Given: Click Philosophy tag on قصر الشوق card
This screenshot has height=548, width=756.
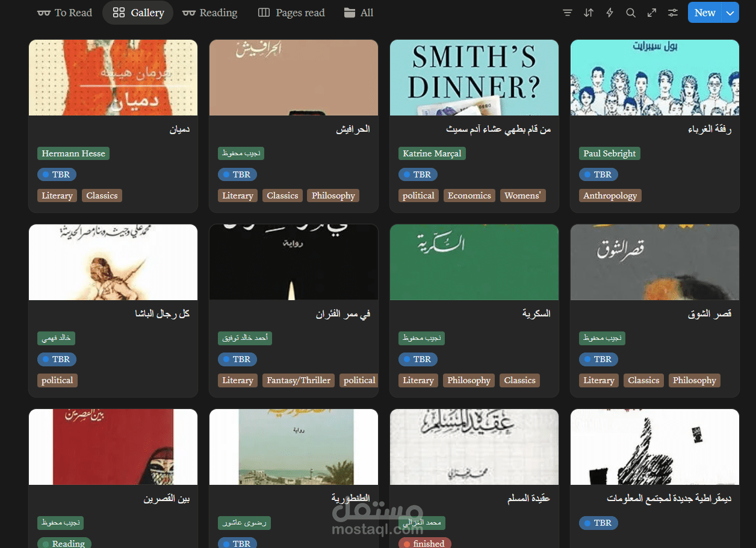Looking at the screenshot, I should pyautogui.click(x=695, y=380).
